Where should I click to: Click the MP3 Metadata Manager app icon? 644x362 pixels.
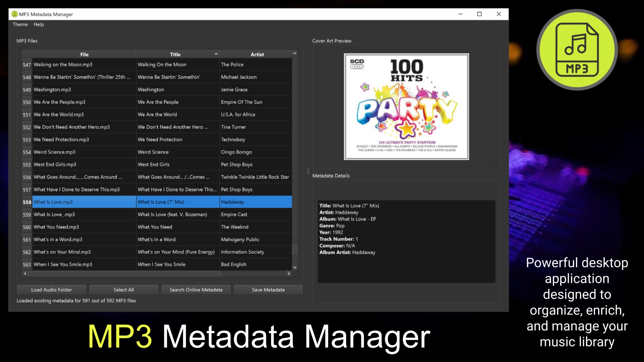[14, 14]
